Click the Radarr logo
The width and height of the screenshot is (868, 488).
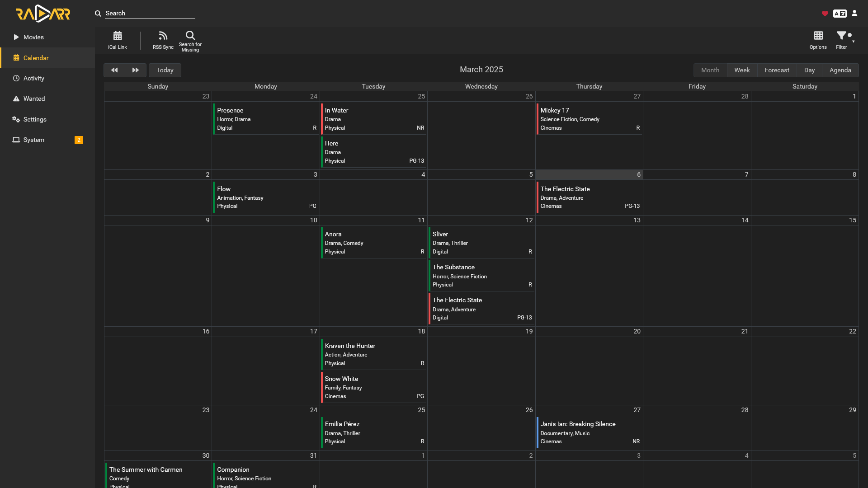click(43, 14)
